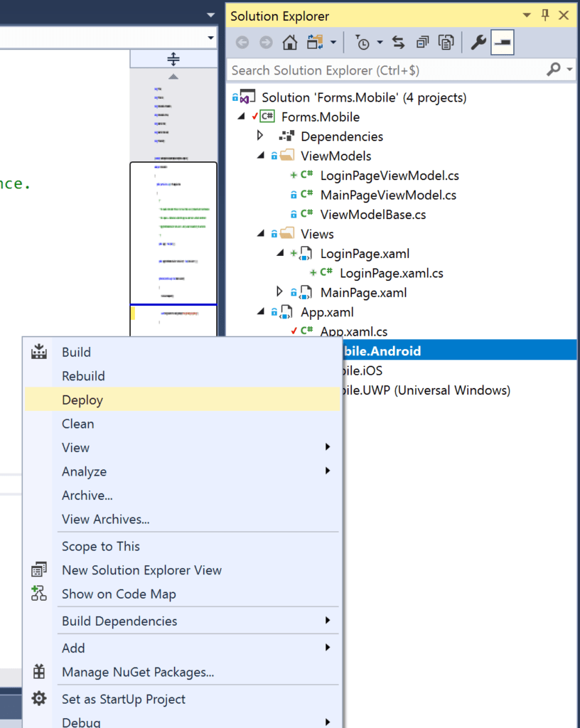Click the Forward navigation icon
This screenshot has height=728, width=580.
pos(265,42)
